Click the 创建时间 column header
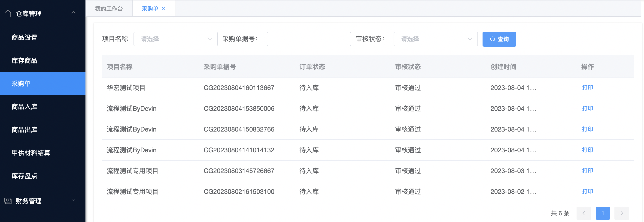 point(503,67)
